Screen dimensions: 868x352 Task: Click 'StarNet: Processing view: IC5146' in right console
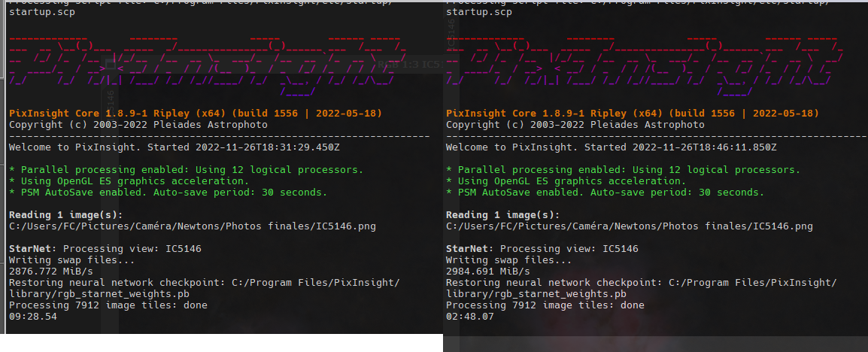click(542, 248)
